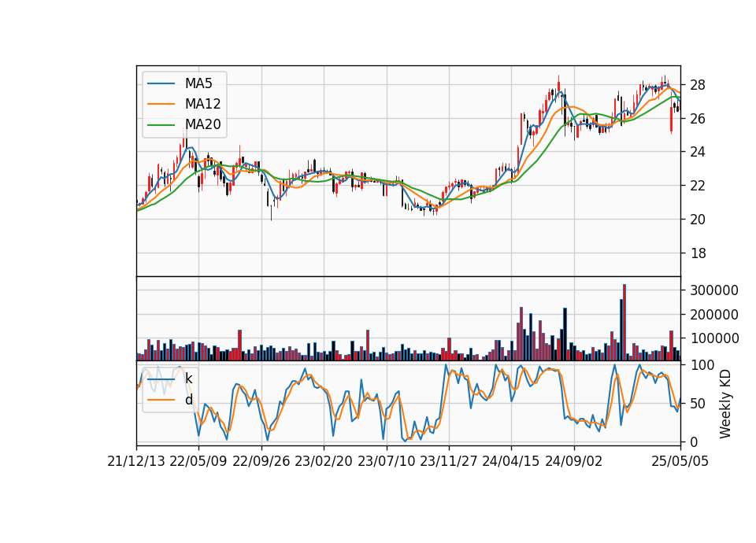756x543 pixels.
Task: Click the tallest volume bar above 300000
Action: coord(624,323)
